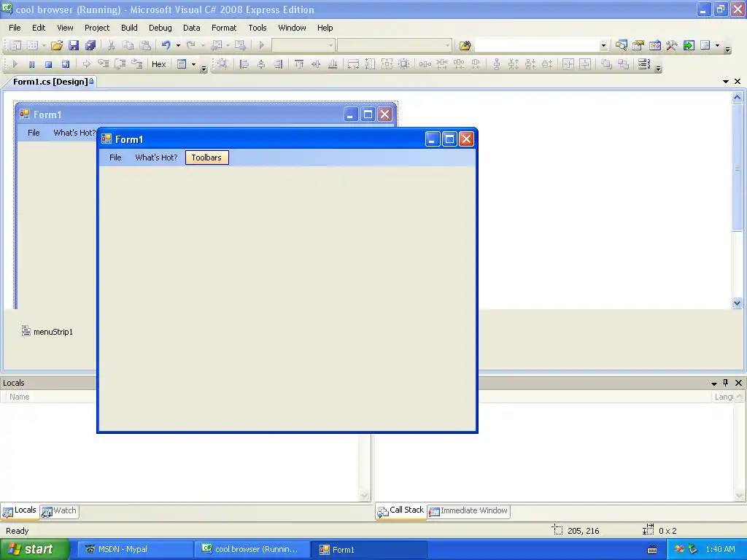
Task: Click the Break All pause icon
Action: pos(31,64)
